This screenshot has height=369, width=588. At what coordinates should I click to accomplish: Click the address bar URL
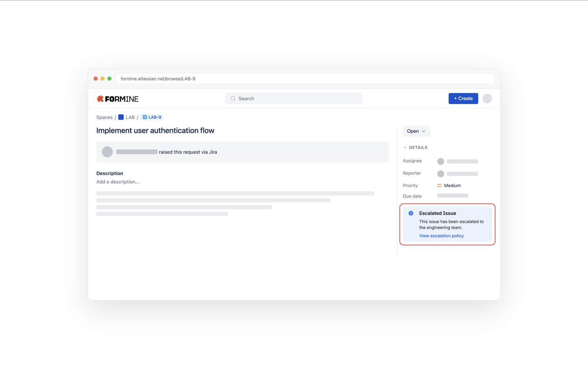tap(158, 78)
